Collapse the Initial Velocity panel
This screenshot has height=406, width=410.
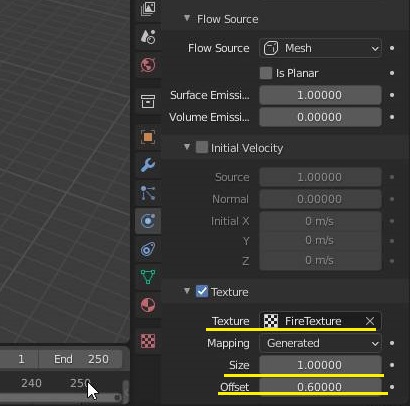point(187,147)
